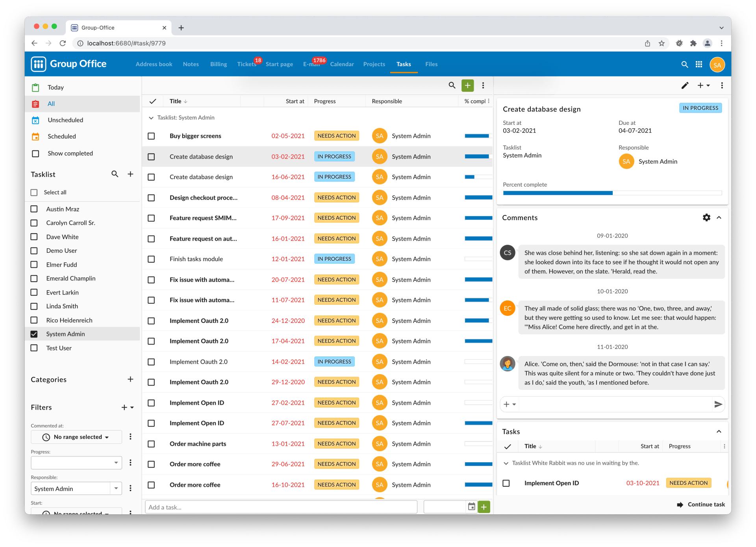This screenshot has height=547, width=756.
Task: Select the Unscheduled filter in sidebar
Action: click(65, 120)
